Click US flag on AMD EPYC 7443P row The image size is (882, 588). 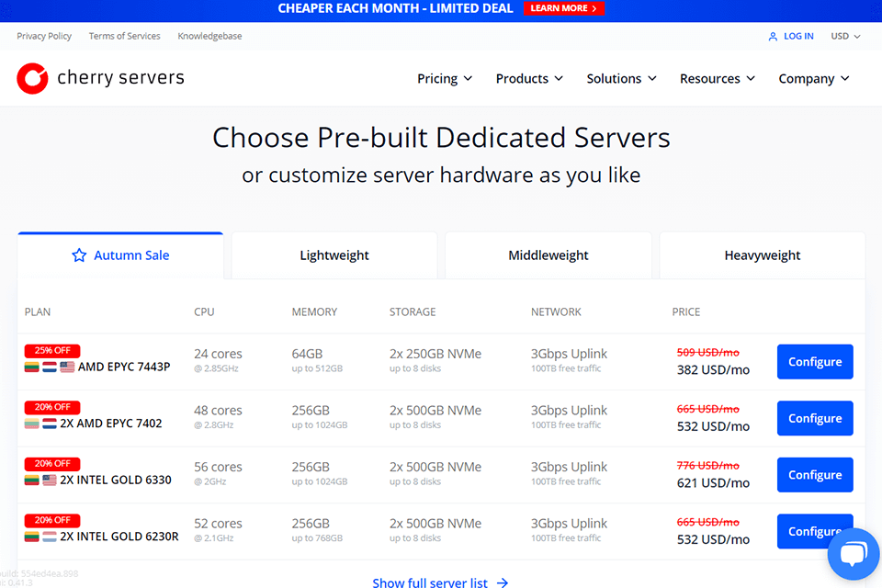(x=67, y=367)
